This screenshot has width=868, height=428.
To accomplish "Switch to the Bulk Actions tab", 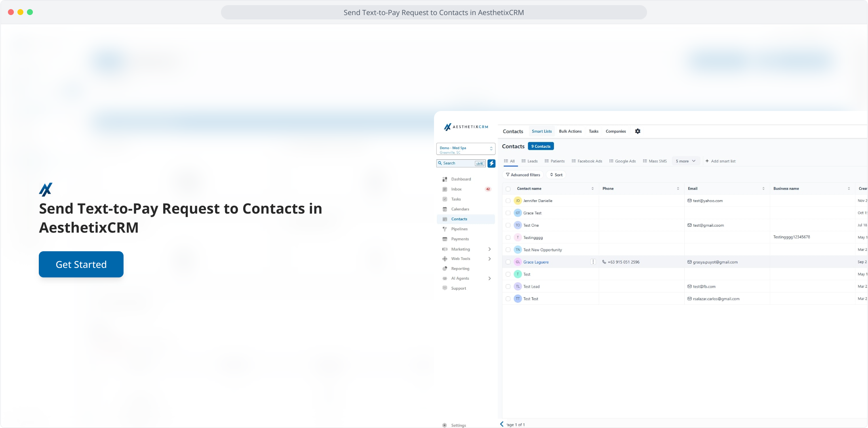I will click(570, 131).
